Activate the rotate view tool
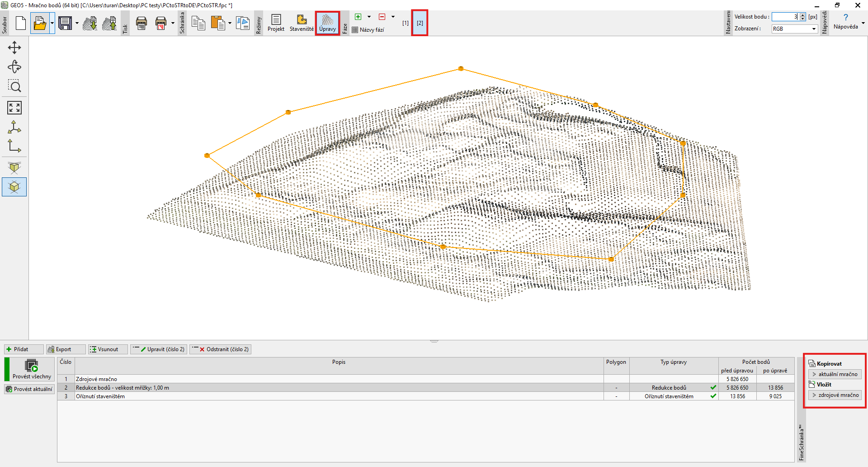868x467 pixels. pyautogui.click(x=14, y=67)
